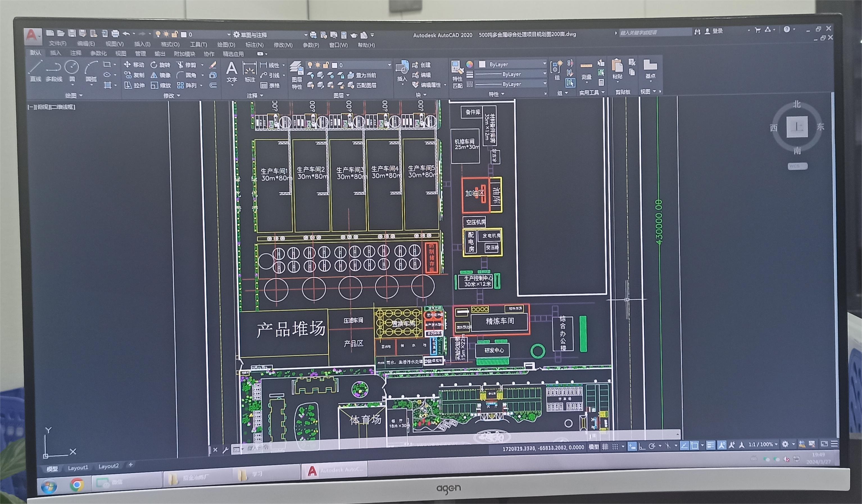
Task: Click the 镜像 (Mirror) tool
Action: (x=160, y=75)
